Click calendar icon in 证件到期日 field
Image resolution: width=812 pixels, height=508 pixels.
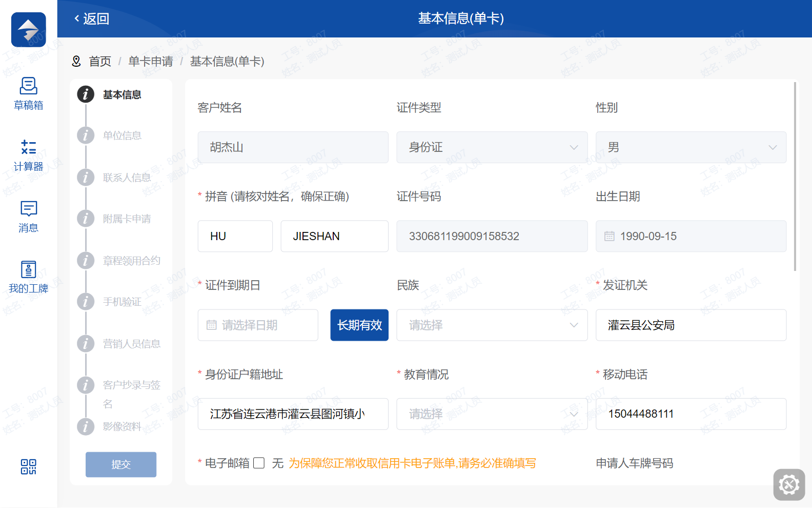point(211,325)
